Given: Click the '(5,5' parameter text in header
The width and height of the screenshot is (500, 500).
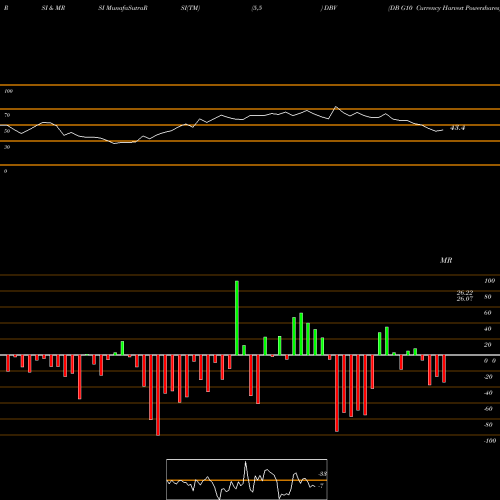Looking at the screenshot, I should pos(257,8).
